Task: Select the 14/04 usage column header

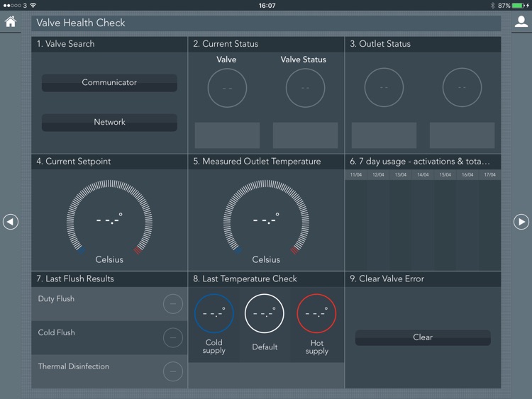Action: (423, 174)
